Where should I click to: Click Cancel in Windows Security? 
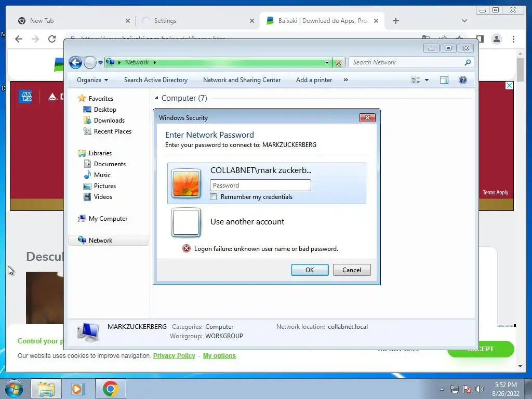pyautogui.click(x=352, y=270)
